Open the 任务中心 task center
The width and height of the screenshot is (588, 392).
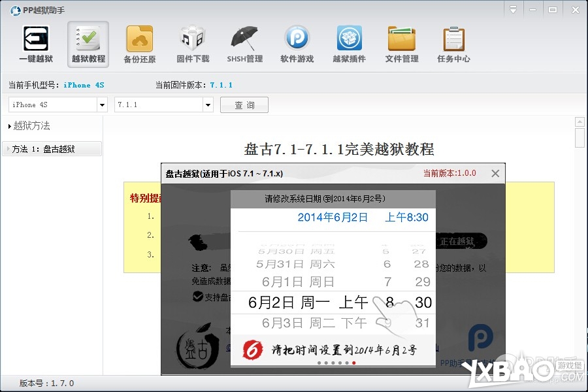[453, 43]
